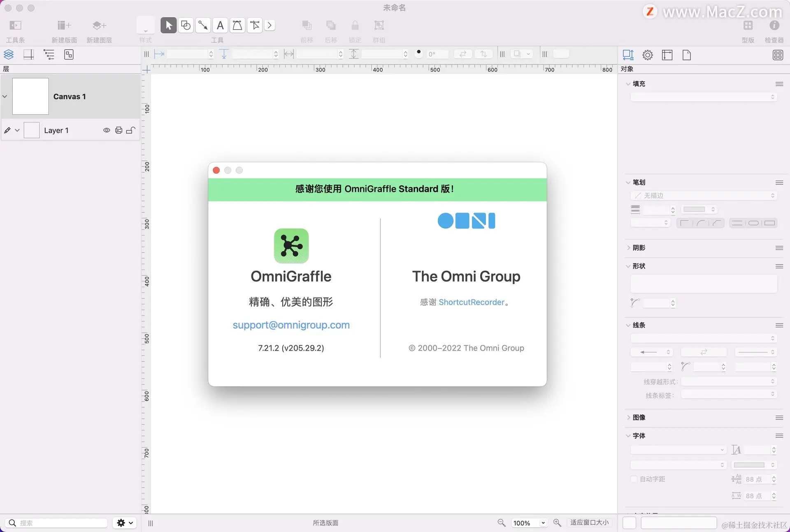Select the text tool
The width and height of the screenshot is (790, 532).
220,25
